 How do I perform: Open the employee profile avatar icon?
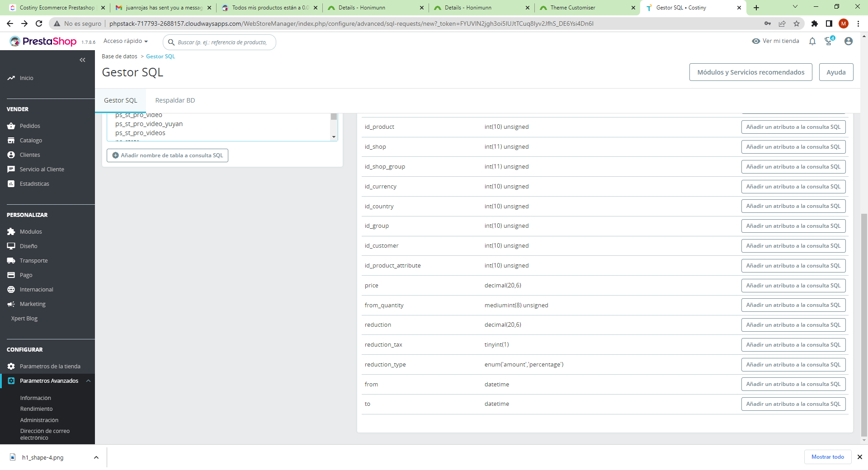[849, 41]
